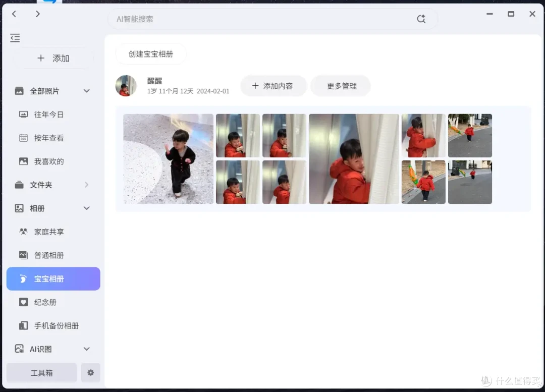The image size is (545, 392).
Task: Click 更多管理 button
Action: coord(341,86)
